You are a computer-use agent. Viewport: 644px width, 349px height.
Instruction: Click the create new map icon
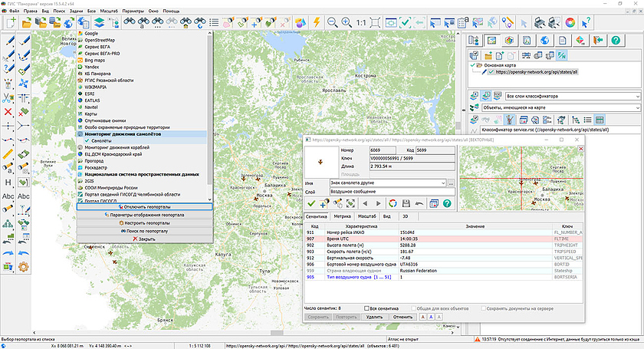12,23
